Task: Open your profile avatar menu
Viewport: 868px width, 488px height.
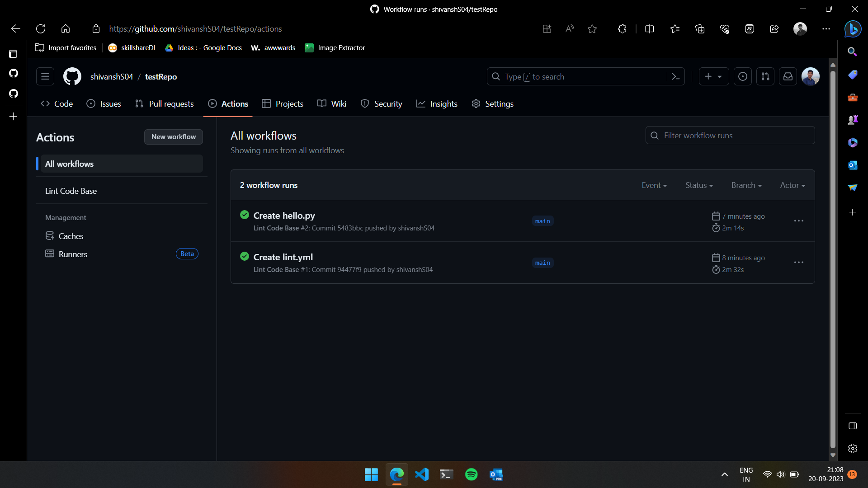Action: click(811, 76)
